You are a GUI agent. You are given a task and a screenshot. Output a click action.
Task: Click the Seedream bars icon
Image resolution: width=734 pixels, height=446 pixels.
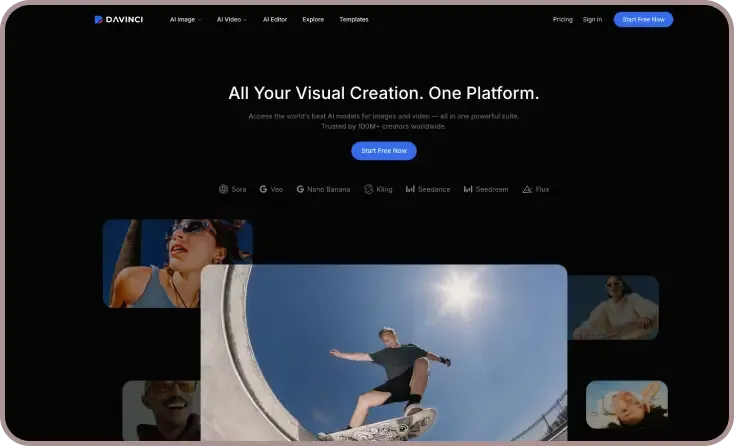tap(468, 189)
